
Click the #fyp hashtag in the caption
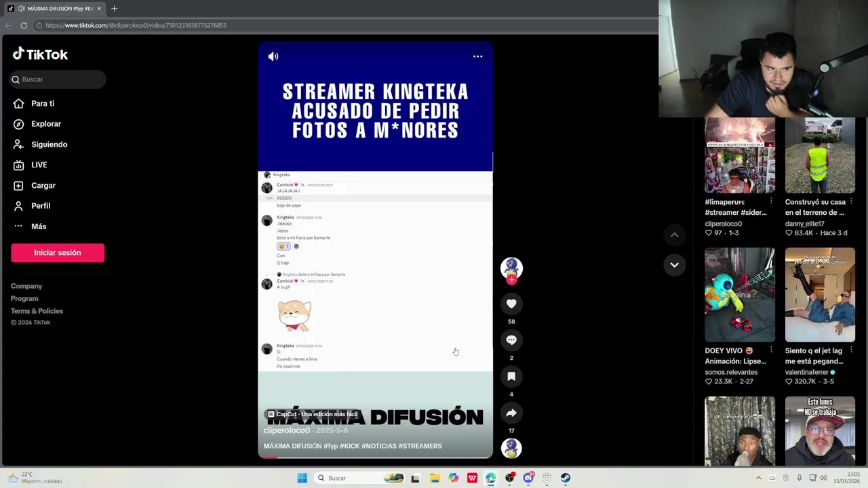coord(331,446)
